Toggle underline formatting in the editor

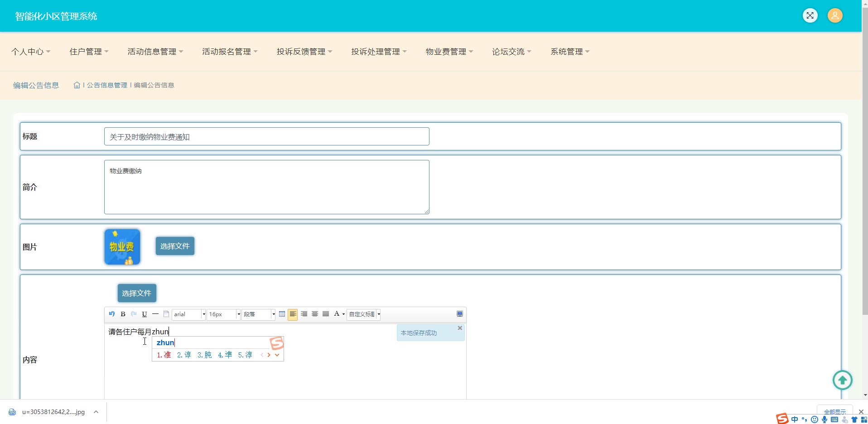pyautogui.click(x=145, y=314)
